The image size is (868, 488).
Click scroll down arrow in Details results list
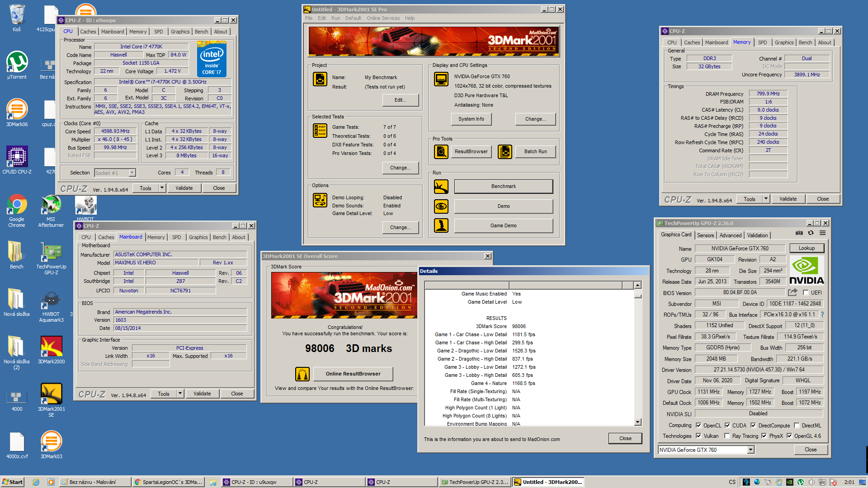(637, 422)
